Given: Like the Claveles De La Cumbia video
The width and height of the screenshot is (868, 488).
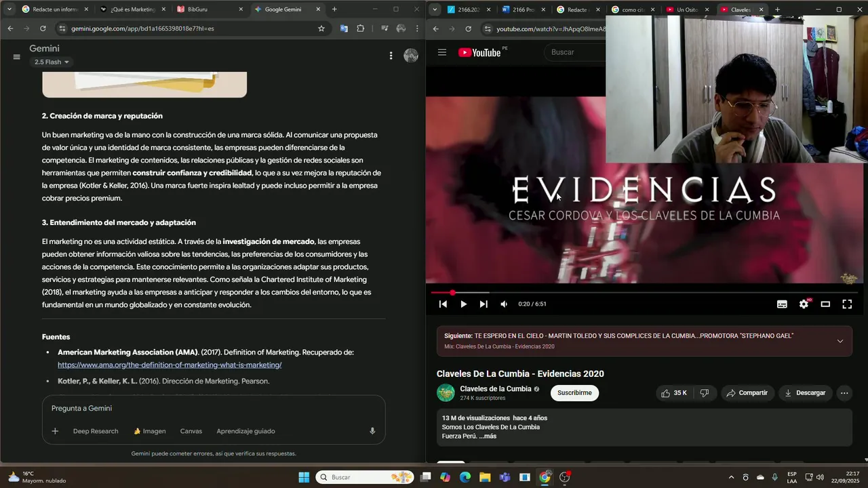Looking at the screenshot, I should 674,393.
